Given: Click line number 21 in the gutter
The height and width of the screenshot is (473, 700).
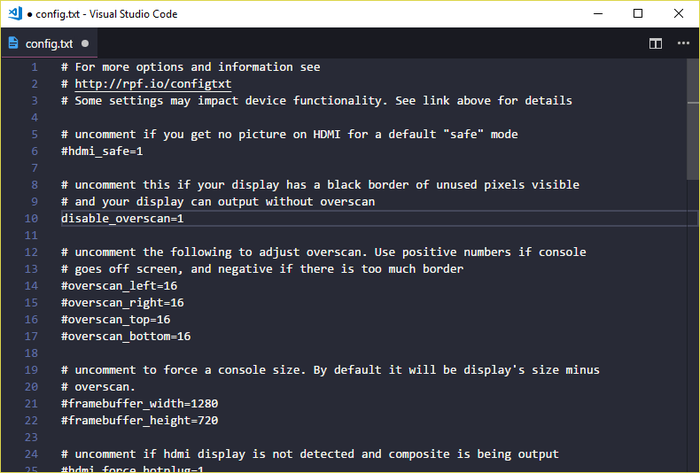Looking at the screenshot, I should pos(32,404).
